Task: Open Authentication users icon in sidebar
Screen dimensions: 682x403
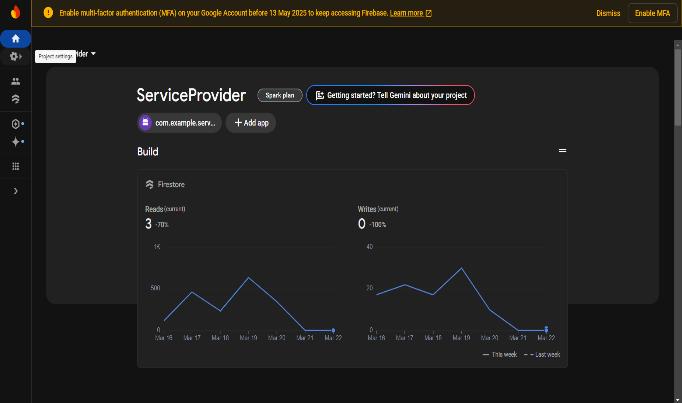Action: point(16,81)
